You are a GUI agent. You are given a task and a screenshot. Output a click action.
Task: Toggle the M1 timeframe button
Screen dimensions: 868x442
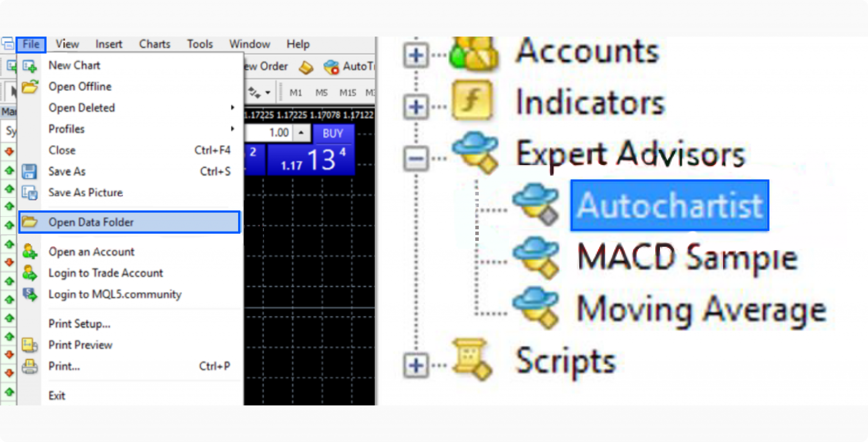[x=296, y=92]
